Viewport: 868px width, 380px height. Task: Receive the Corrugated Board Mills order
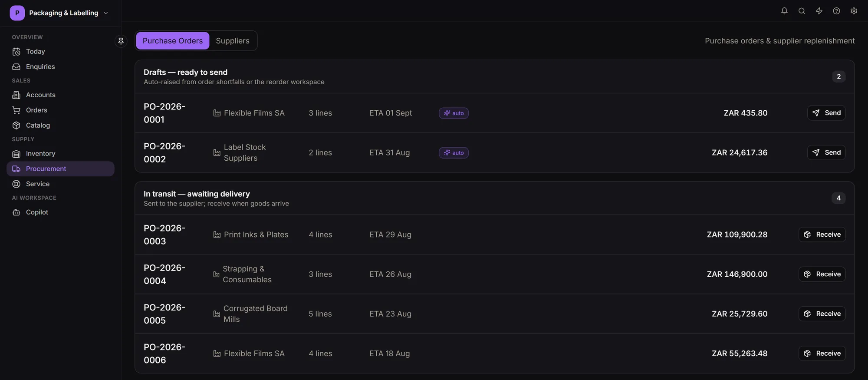pos(822,314)
